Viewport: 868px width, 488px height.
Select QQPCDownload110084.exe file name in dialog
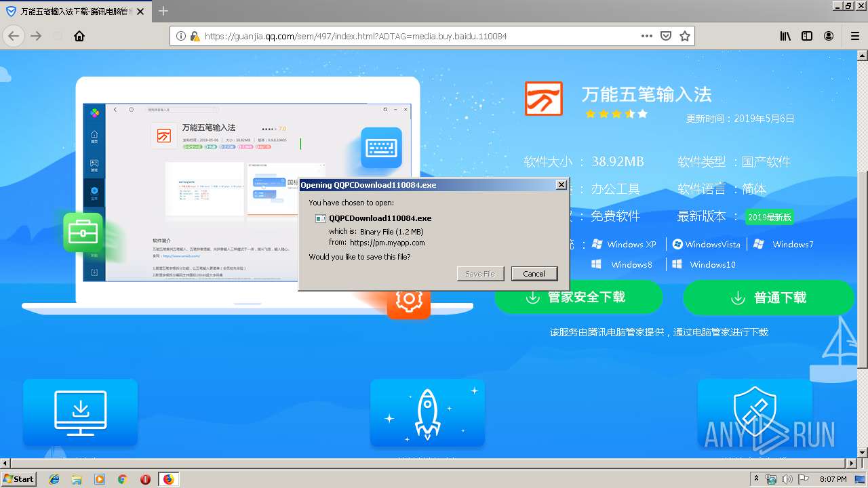[x=380, y=218]
